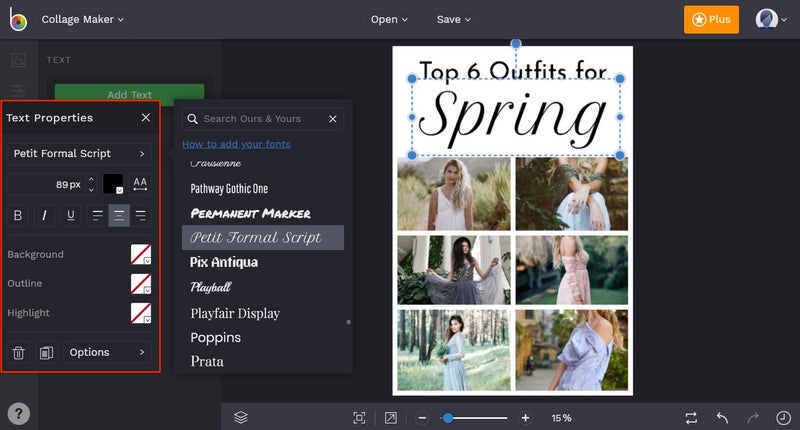Open the Save menu
Image resolution: width=800 pixels, height=430 pixels.
click(453, 19)
